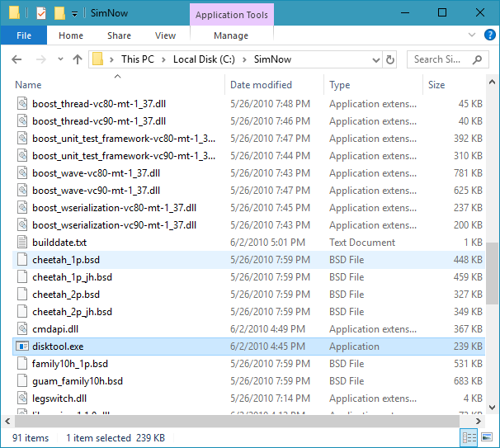Switch to Details view icon in status bar
500x448 pixels.
tap(468, 438)
